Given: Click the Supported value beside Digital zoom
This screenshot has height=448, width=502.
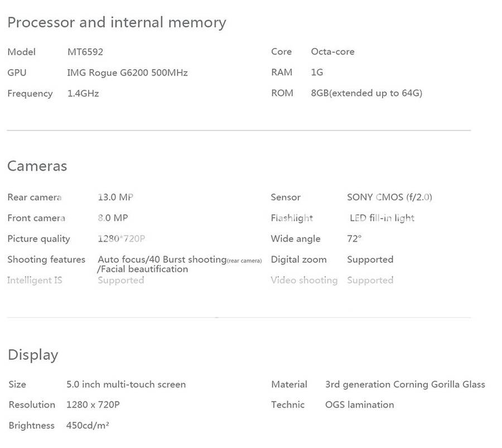Looking at the screenshot, I should tap(370, 259).
